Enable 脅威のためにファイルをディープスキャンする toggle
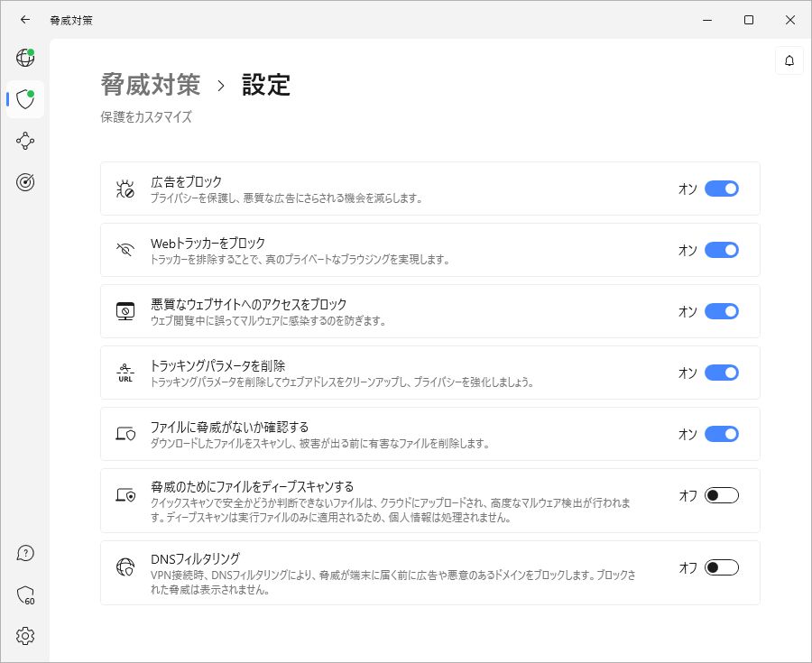The width and height of the screenshot is (812, 663). (x=721, y=495)
